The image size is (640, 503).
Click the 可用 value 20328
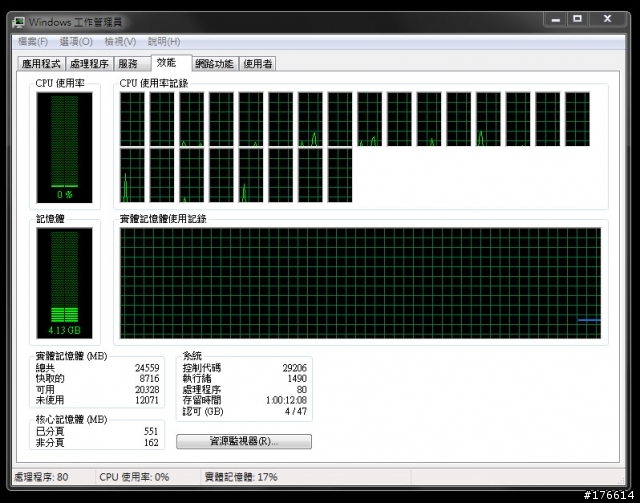pos(147,389)
